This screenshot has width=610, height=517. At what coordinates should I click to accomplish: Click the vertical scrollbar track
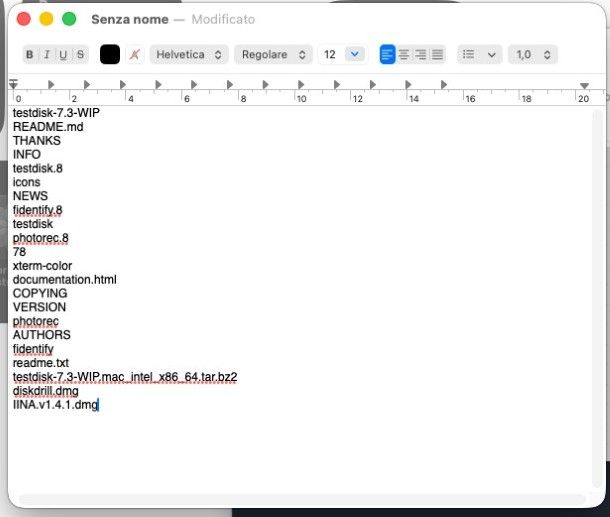click(597, 299)
